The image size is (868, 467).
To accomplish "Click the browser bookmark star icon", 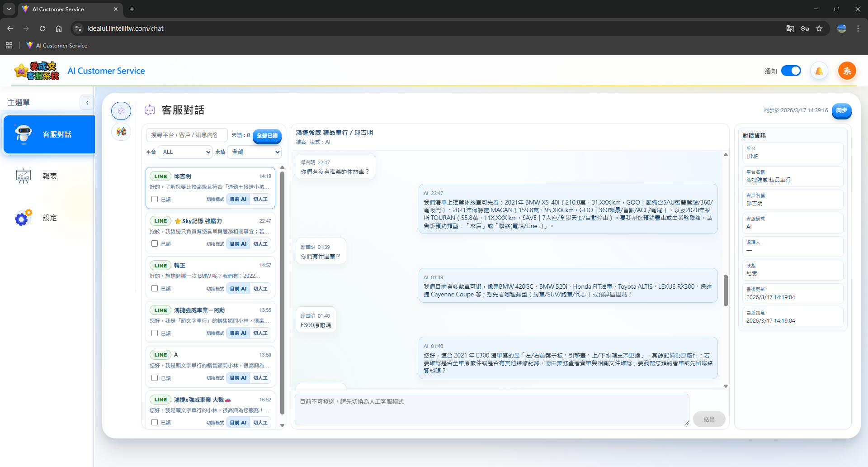I will 819,29.
